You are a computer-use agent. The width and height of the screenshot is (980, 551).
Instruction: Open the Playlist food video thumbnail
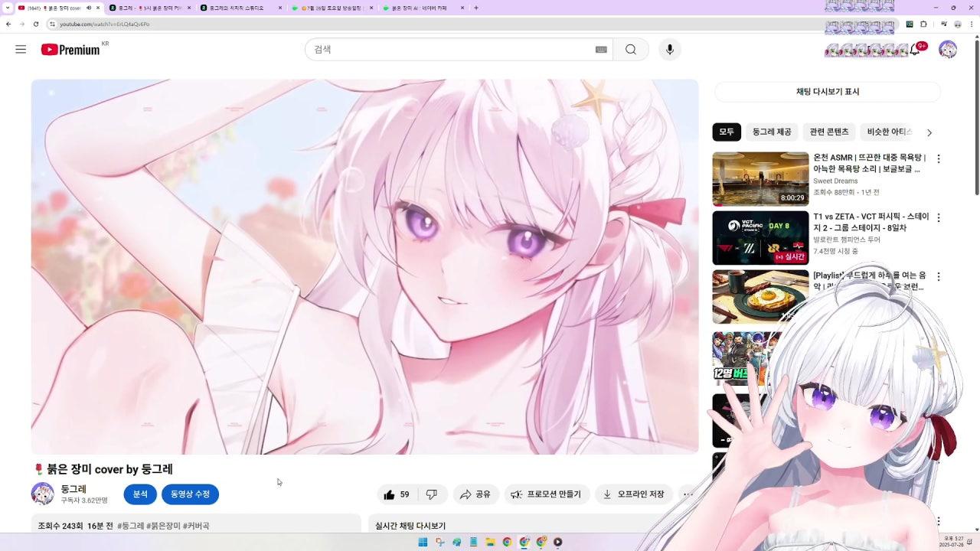point(760,297)
